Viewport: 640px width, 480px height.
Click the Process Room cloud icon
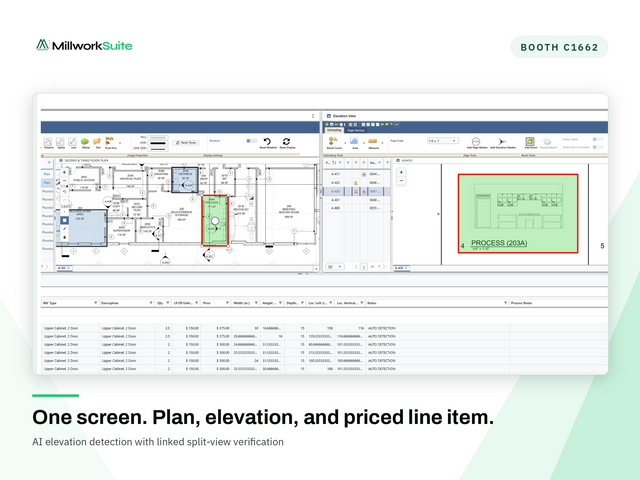547,141
